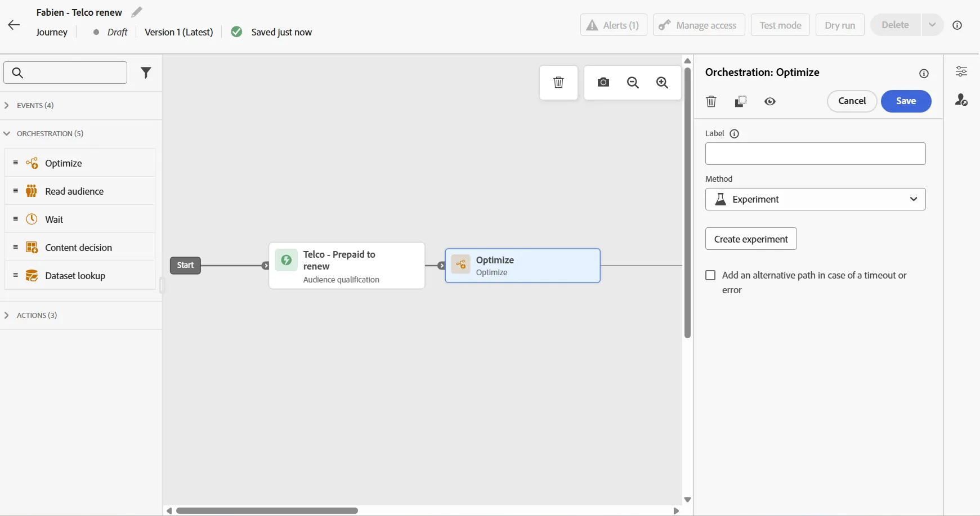Viewport: 980px width, 516px height.
Task: Zoom in on the canvas
Action: pos(663,82)
